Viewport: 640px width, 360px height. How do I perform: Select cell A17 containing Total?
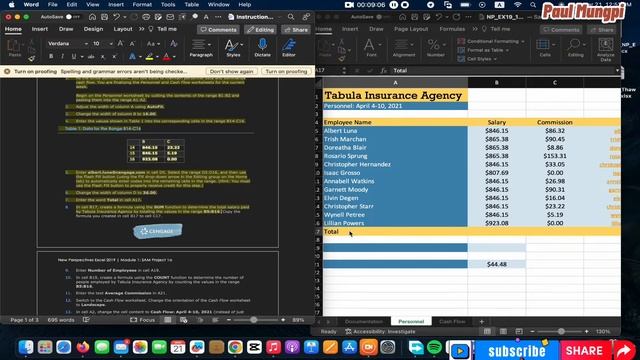395,231
